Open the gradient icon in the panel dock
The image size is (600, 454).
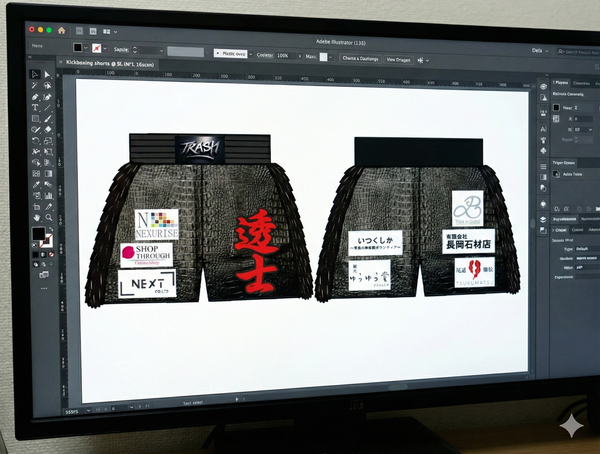click(543, 177)
